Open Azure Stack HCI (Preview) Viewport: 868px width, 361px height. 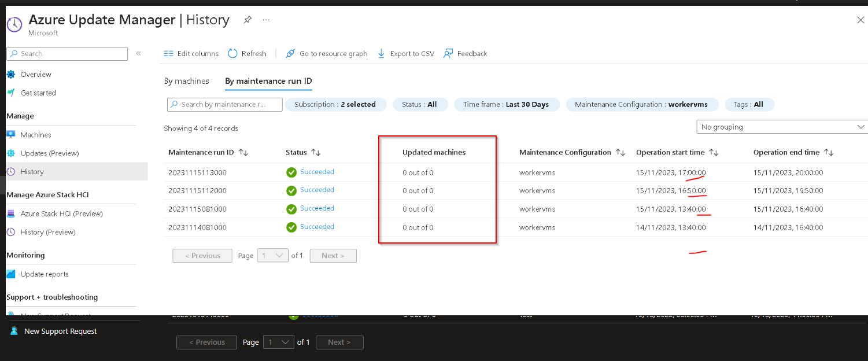61,213
